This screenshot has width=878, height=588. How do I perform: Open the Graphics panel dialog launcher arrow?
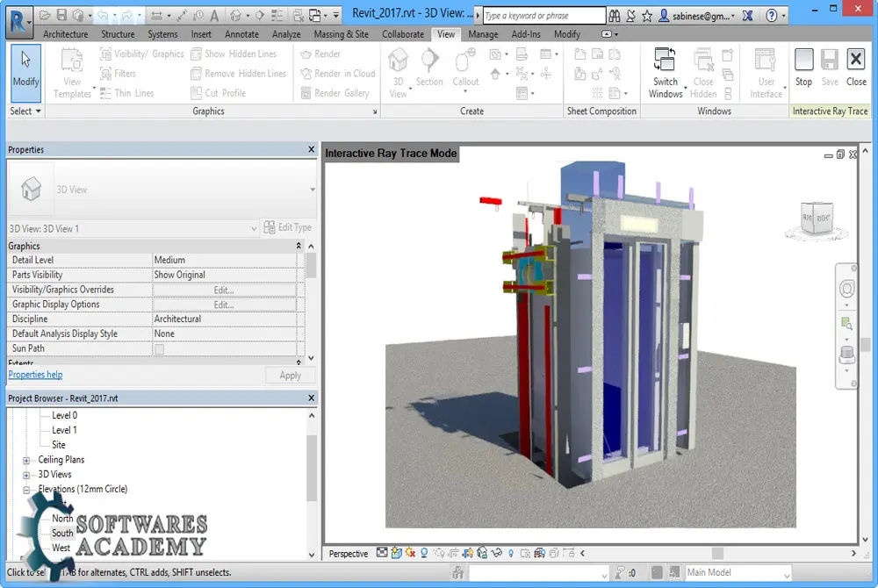(375, 111)
